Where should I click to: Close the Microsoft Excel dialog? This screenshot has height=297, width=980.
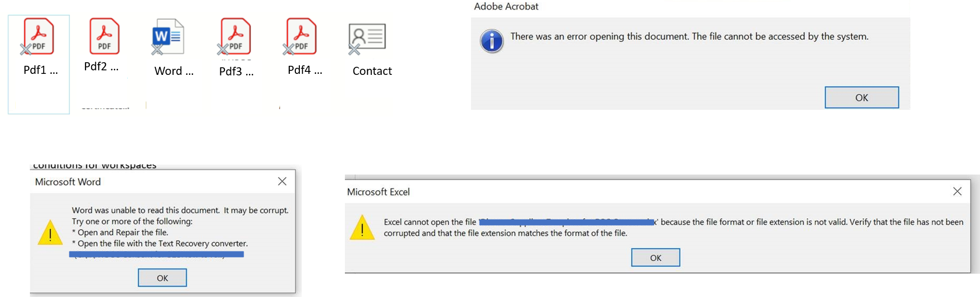957,192
